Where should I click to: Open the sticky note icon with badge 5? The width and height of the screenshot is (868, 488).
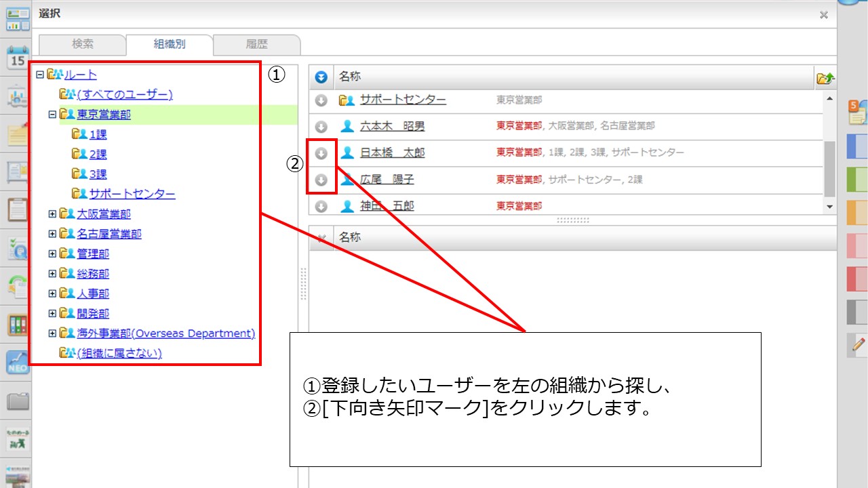(857, 113)
